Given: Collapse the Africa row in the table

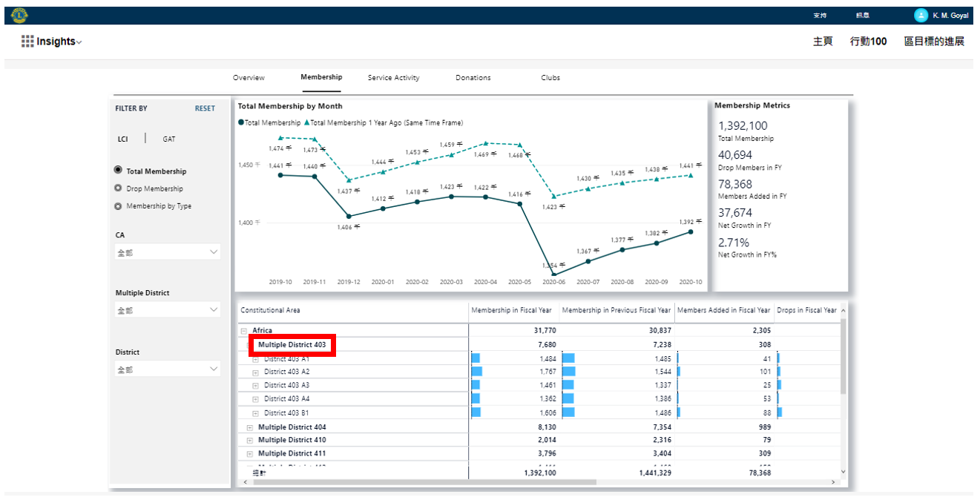Looking at the screenshot, I should [243, 331].
